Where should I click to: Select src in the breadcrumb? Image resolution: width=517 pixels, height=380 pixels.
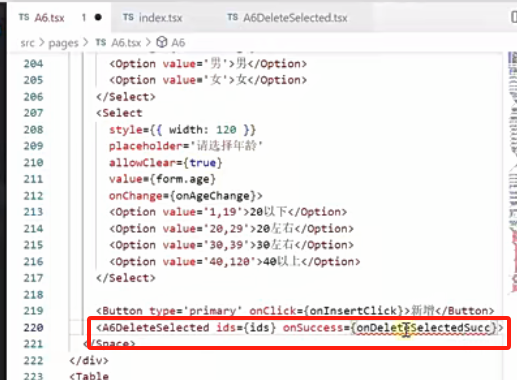[x=27, y=43]
